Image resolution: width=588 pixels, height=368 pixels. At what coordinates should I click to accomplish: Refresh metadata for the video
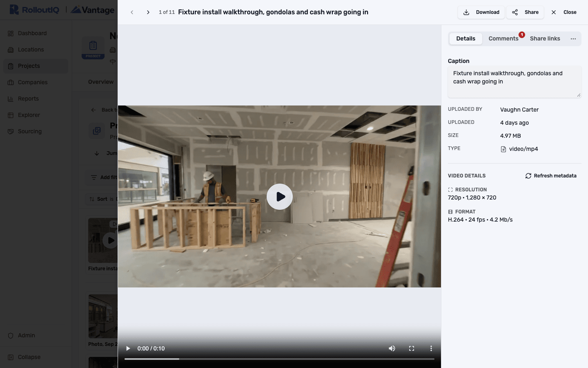(551, 176)
